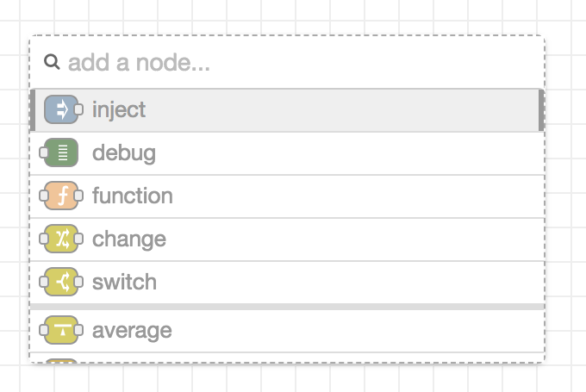Click the search magnifier icon
The image size is (586, 392).
(52, 62)
